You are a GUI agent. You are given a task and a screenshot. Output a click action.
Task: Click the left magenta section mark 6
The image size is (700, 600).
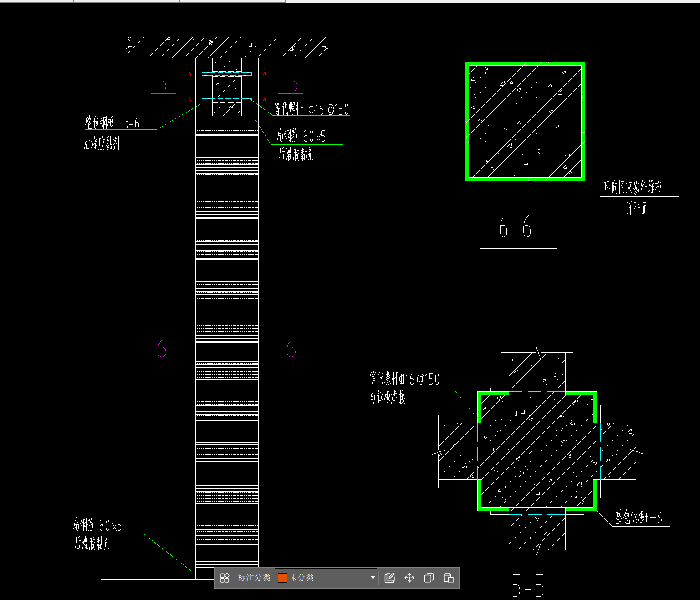pos(162,349)
